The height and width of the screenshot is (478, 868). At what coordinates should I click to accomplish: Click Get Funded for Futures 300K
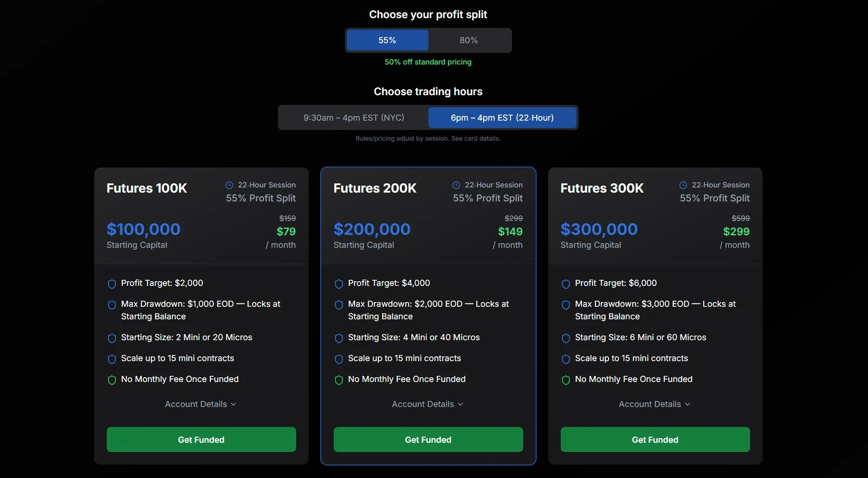tap(655, 439)
